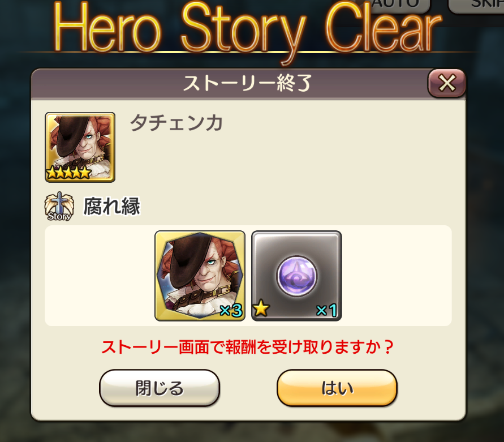The height and width of the screenshot is (442, 504).
Task: Select the purple orb reward item x1
Action: (296, 276)
